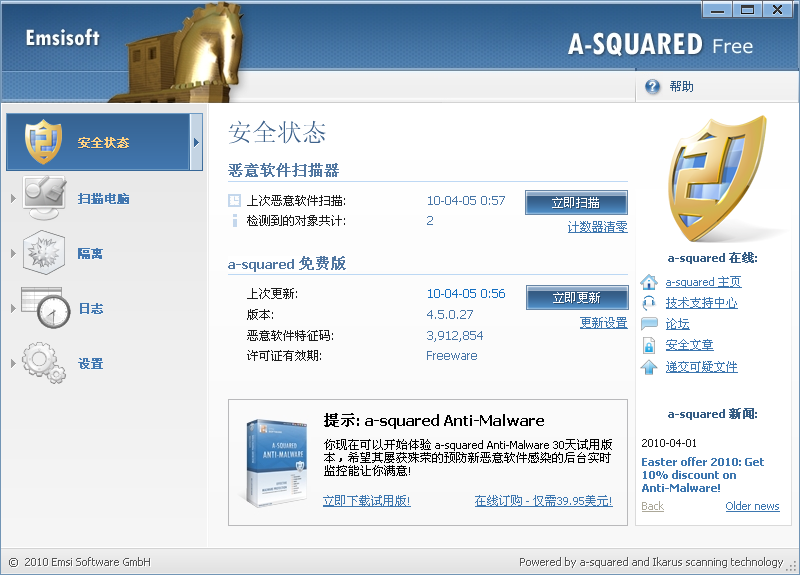Open the 递交可疑文件 link
The height and width of the screenshot is (575, 800).
tap(701, 366)
